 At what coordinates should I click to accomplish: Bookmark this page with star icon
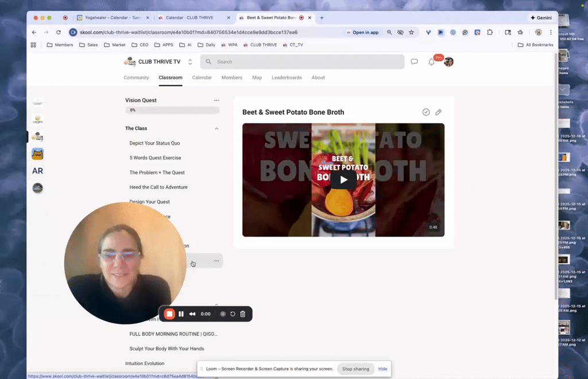coord(411,32)
